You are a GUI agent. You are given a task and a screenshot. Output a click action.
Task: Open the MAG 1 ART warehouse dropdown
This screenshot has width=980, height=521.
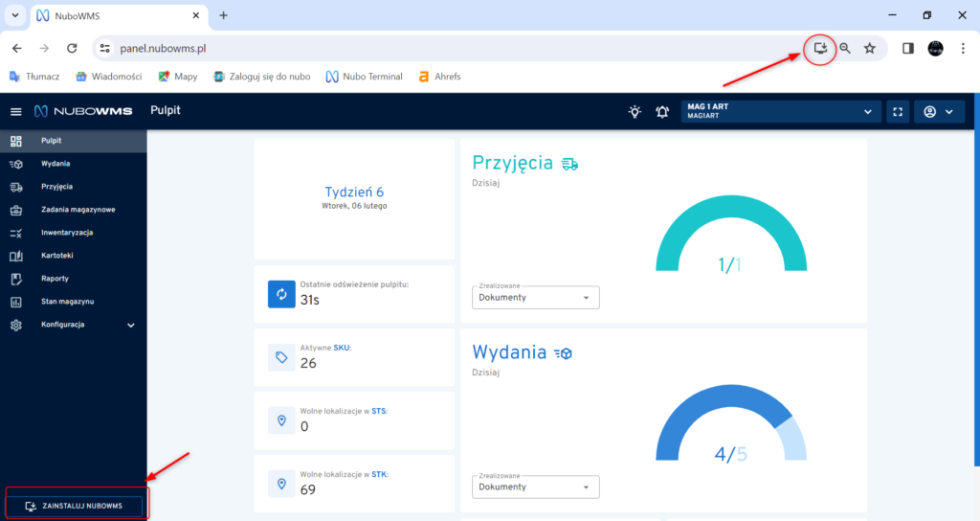[x=780, y=112]
